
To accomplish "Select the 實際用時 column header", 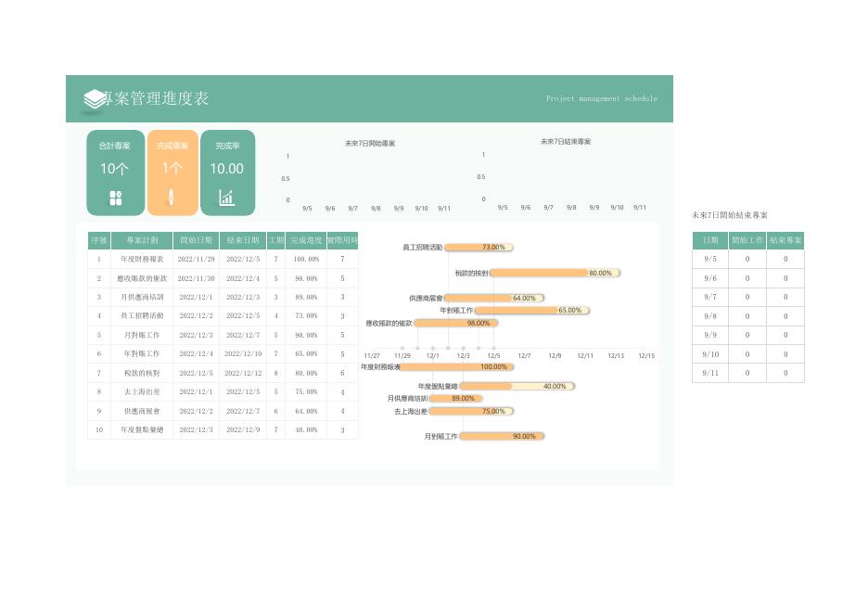I will (343, 240).
